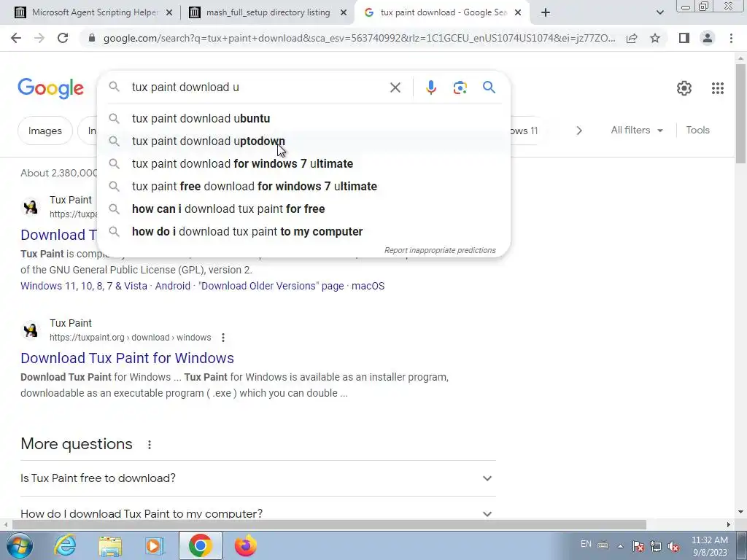747x560 pixels.
Task: Click inside the Google search field
Action: pyautogui.click(x=258, y=87)
